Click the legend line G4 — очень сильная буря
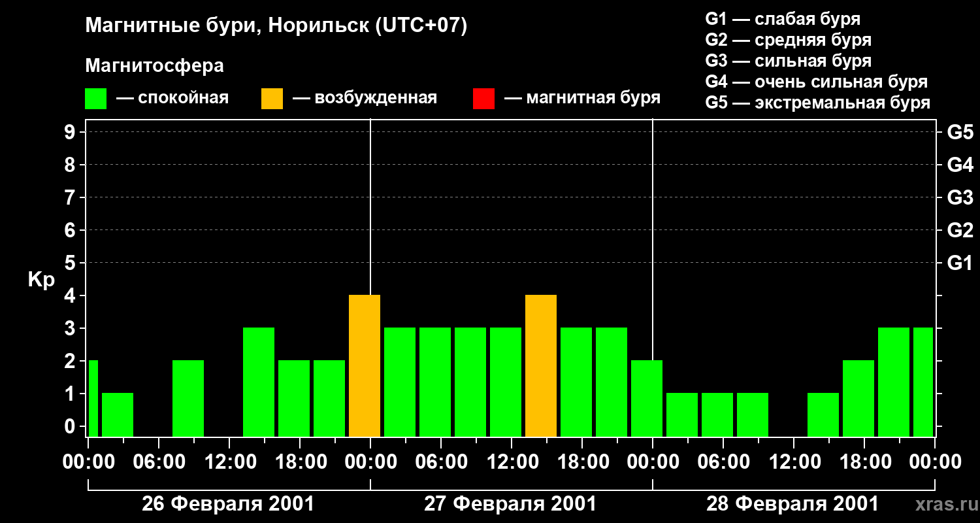The height and width of the screenshot is (523, 980). point(817,82)
